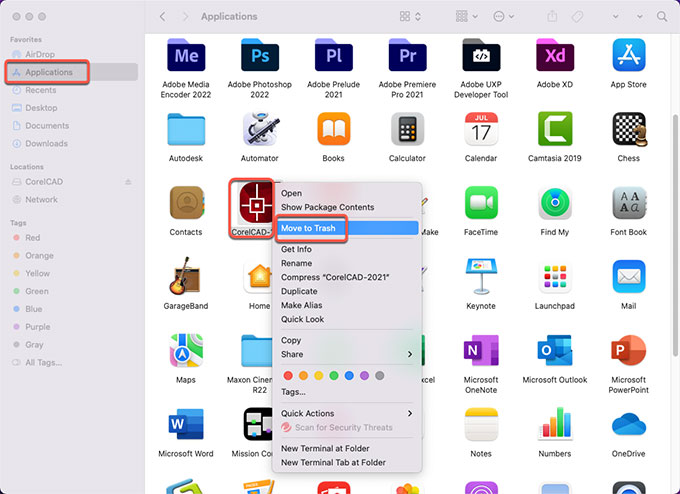Choose New Terminal Tab at Folder
The height and width of the screenshot is (494, 680).
(x=347, y=463)
